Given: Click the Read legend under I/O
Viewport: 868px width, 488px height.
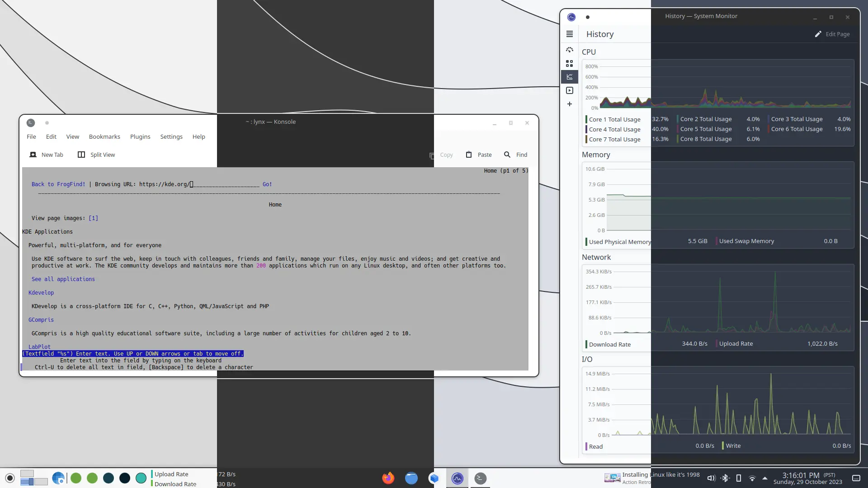Looking at the screenshot, I should point(650,446).
